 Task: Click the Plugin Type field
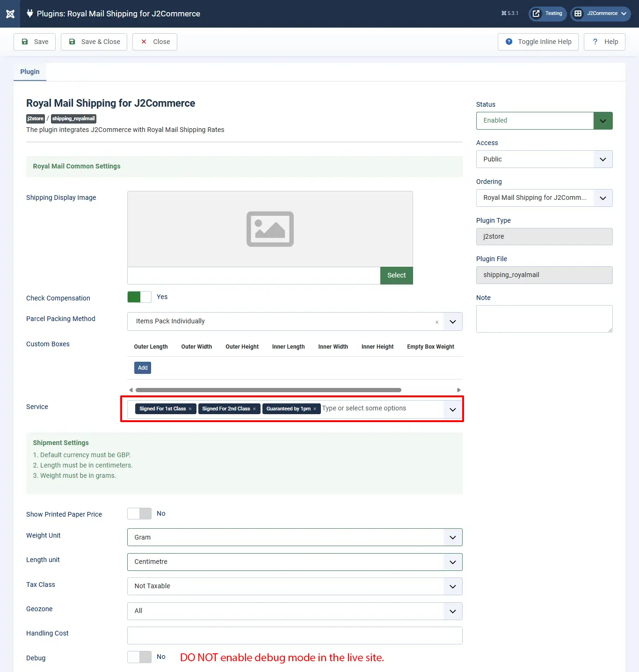545,236
